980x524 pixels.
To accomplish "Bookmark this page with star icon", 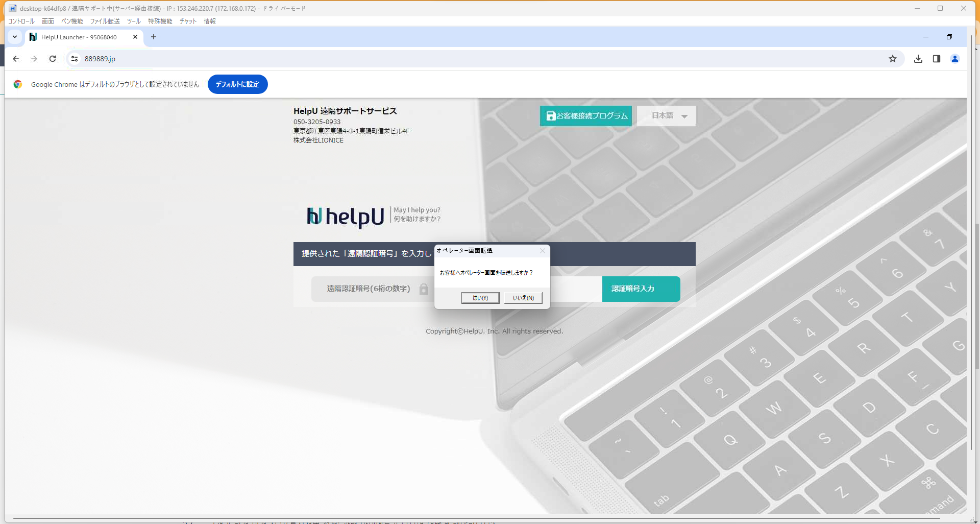I will (893, 59).
